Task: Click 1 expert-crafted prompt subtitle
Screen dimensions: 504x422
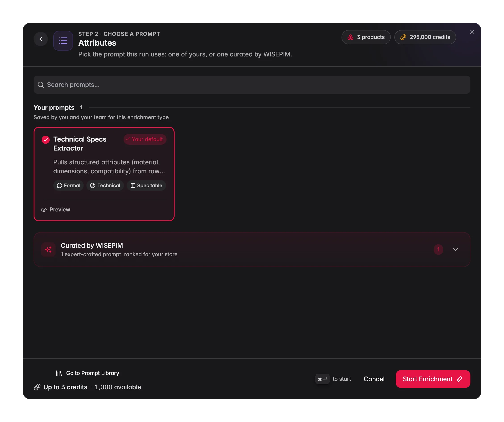Action: 119,254
